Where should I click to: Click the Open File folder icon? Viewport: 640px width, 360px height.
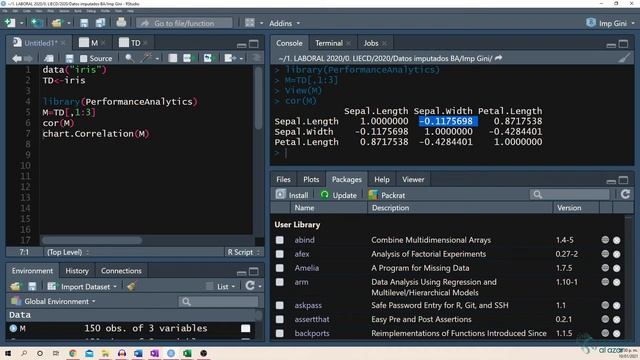click(x=56, y=23)
